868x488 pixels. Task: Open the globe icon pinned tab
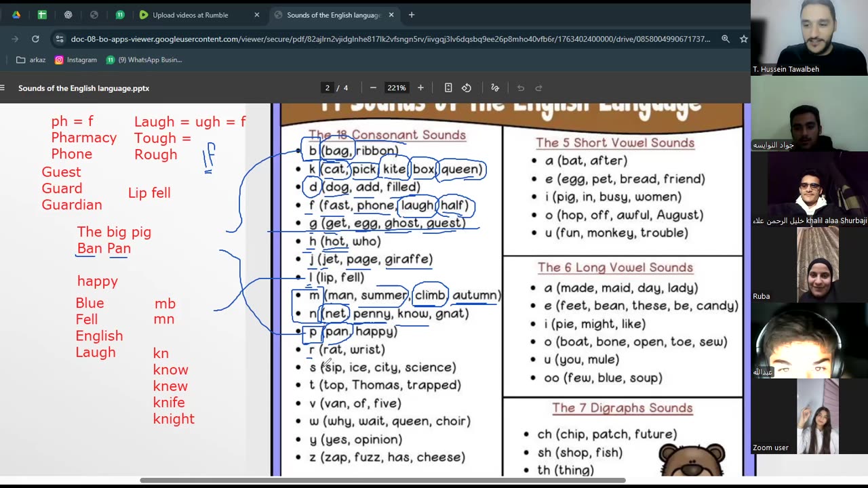(94, 15)
